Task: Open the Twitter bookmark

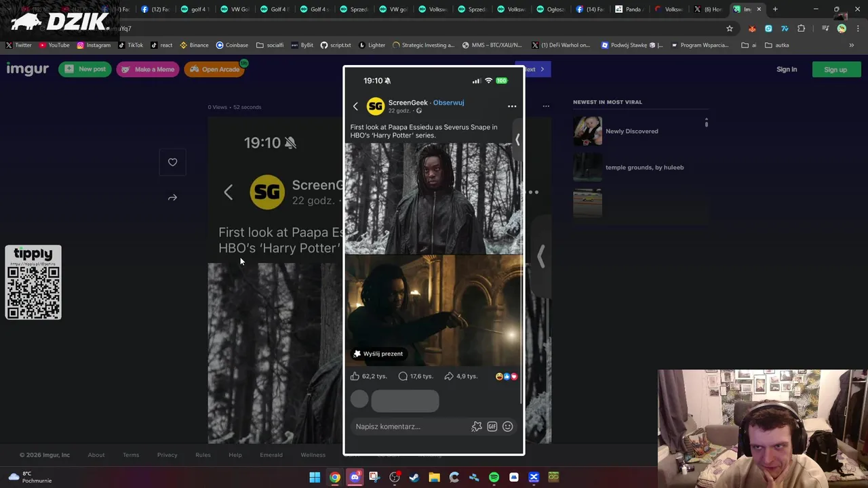Action: tap(18, 45)
